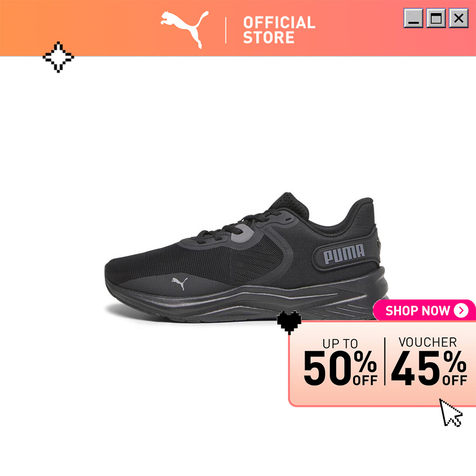Click the pixelated mouse cursor icon

point(451,413)
